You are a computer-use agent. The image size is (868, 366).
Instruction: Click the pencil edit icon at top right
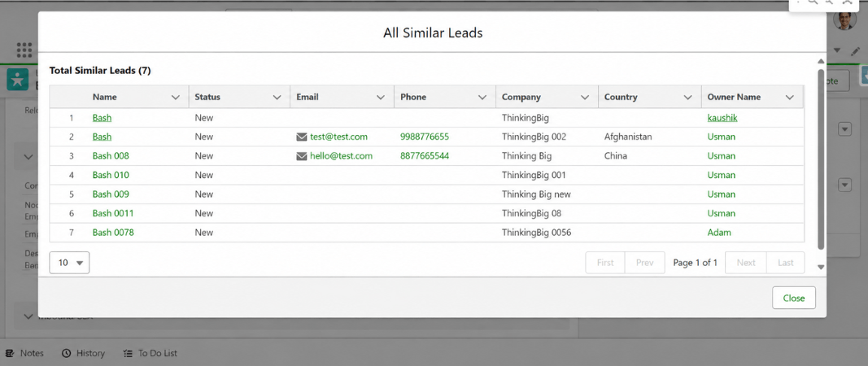[x=855, y=50]
